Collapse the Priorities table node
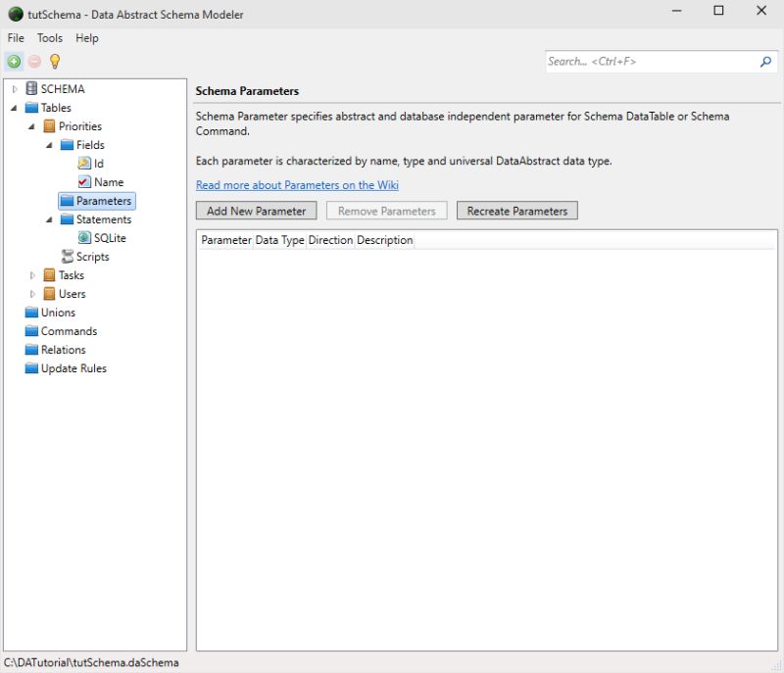Screen dimensions: 784x673 (x=31, y=126)
